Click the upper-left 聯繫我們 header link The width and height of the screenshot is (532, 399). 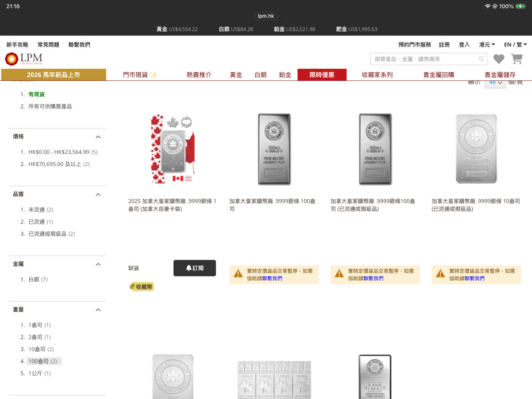[79, 45]
